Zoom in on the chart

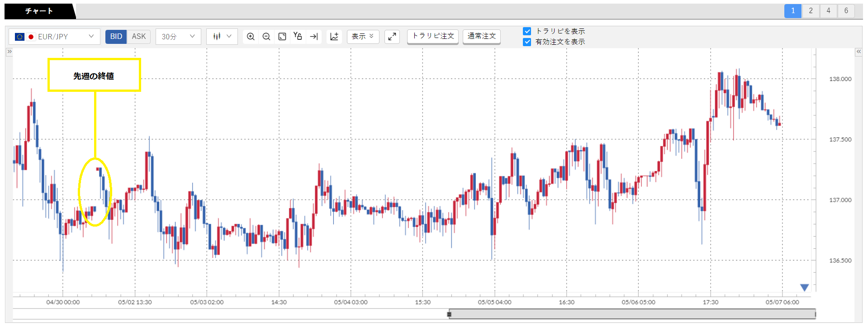pyautogui.click(x=251, y=37)
